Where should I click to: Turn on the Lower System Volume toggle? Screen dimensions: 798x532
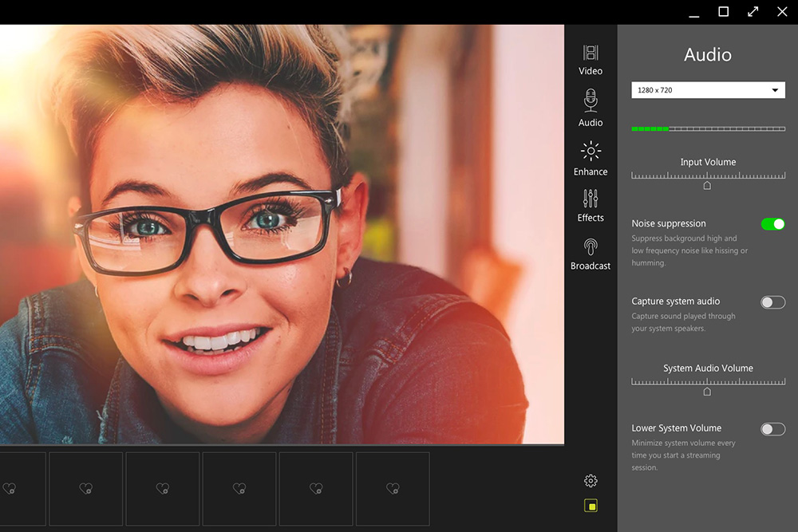tap(772, 428)
